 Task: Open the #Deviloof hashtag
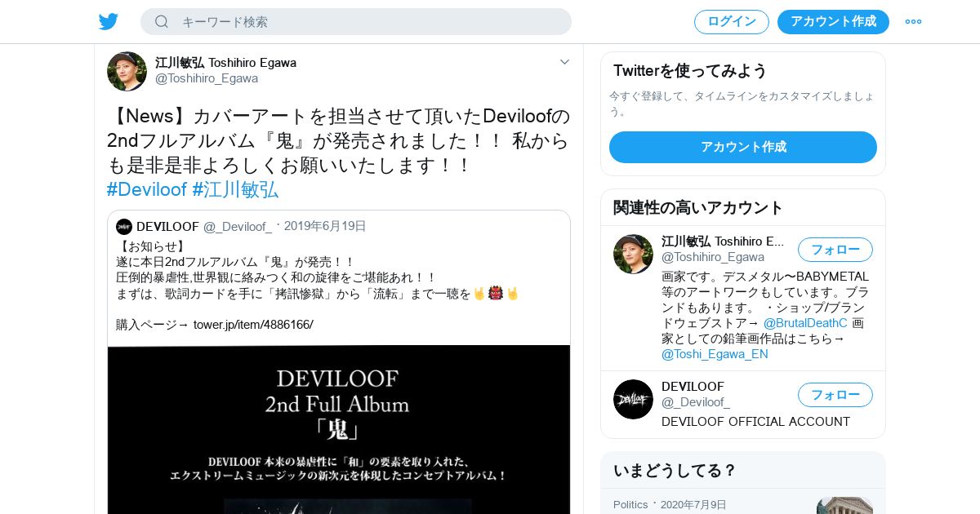tap(147, 189)
